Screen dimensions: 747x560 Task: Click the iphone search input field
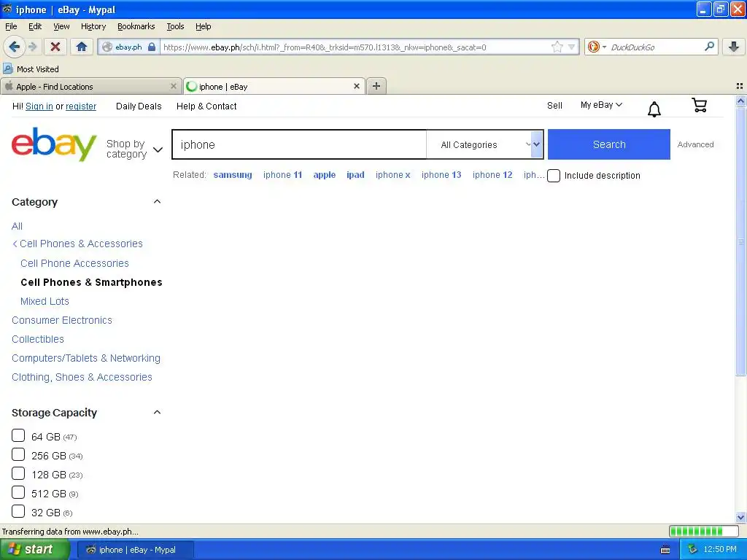[x=299, y=144]
